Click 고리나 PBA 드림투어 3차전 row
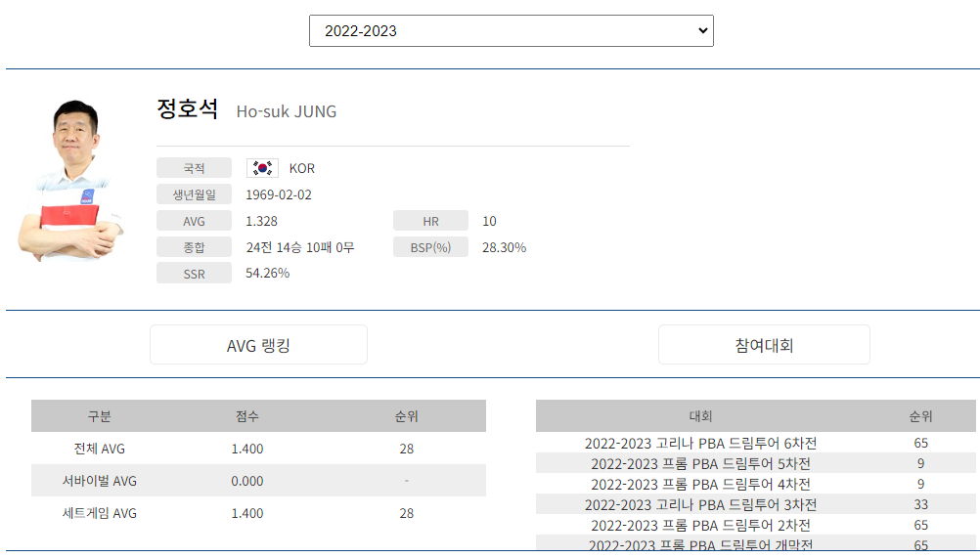Viewport: 980px width, 558px height. pos(756,504)
